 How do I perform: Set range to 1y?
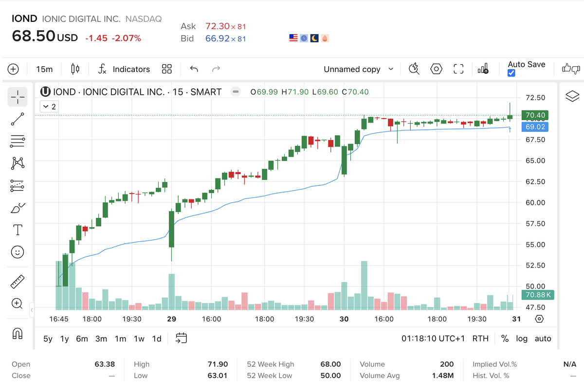pos(64,339)
